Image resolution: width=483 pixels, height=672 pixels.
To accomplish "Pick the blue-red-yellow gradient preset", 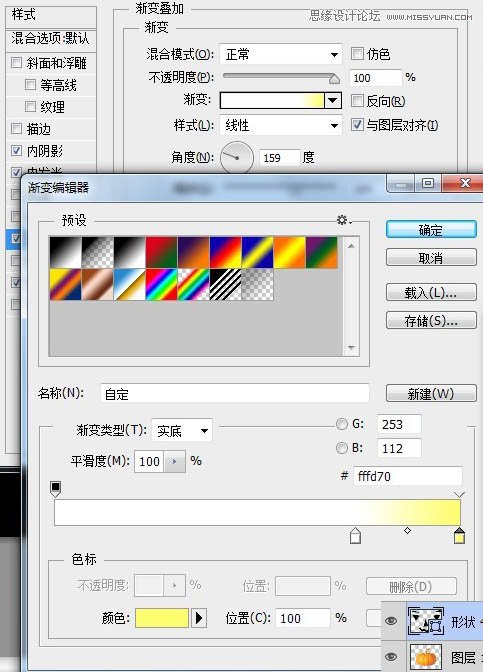I will point(225,252).
